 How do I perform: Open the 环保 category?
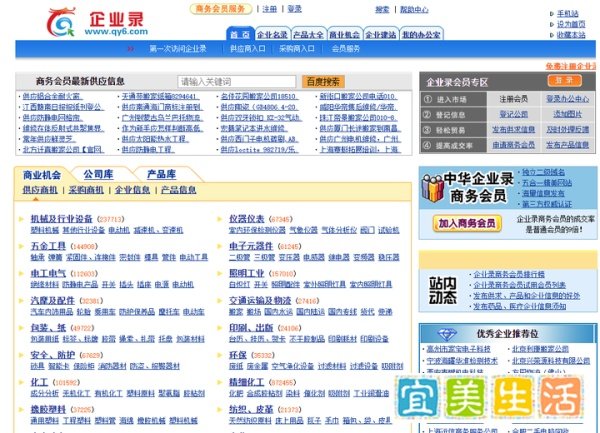coord(238,355)
